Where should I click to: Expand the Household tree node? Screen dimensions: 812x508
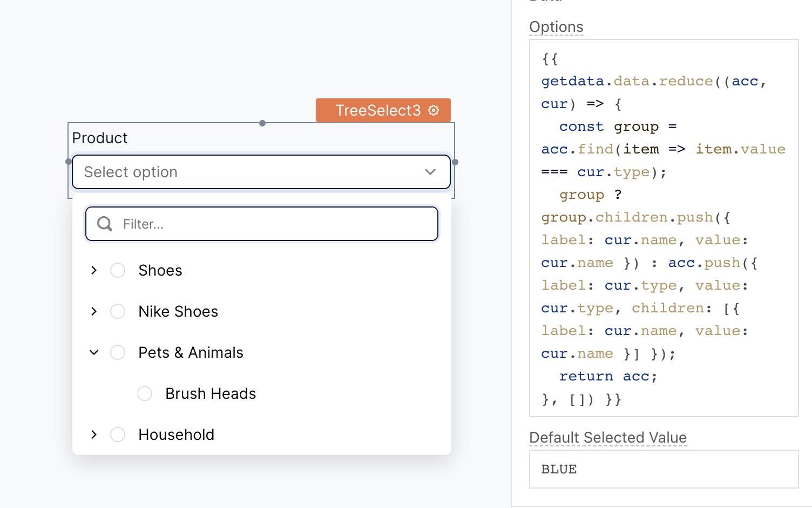click(93, 435)
